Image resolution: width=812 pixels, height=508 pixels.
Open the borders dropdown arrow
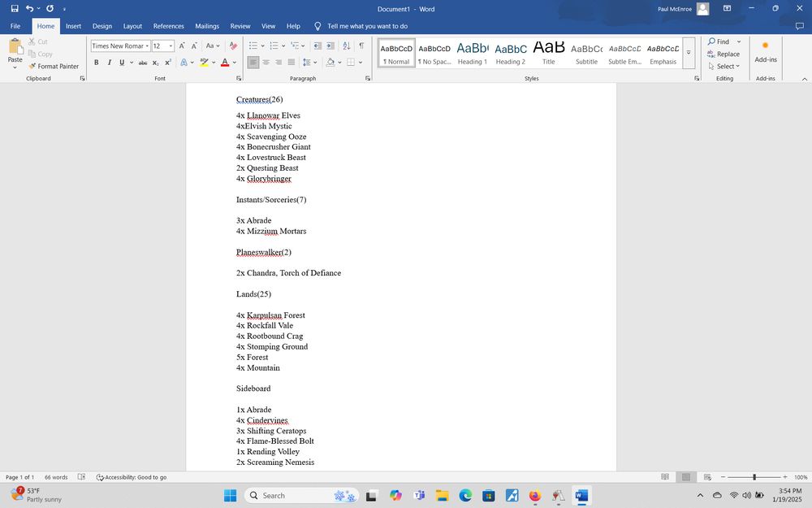[361, 63]
